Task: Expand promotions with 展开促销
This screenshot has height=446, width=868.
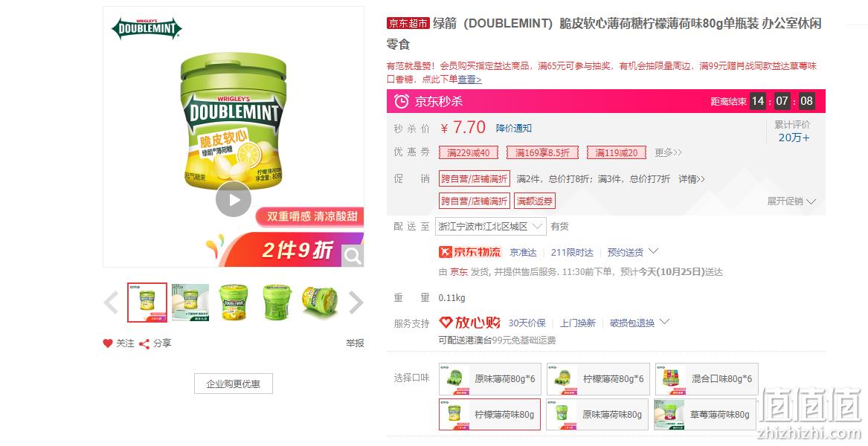Action: [791, 201]
